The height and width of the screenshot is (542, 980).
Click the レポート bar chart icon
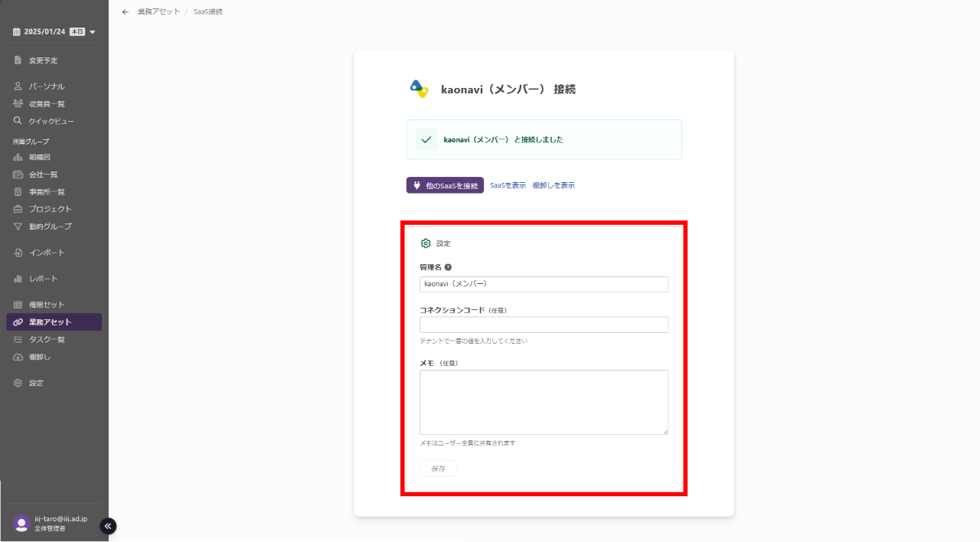18,279
